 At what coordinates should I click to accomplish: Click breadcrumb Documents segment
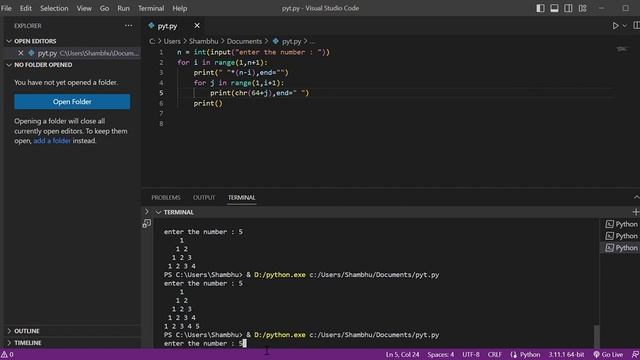tap(244, 41)
